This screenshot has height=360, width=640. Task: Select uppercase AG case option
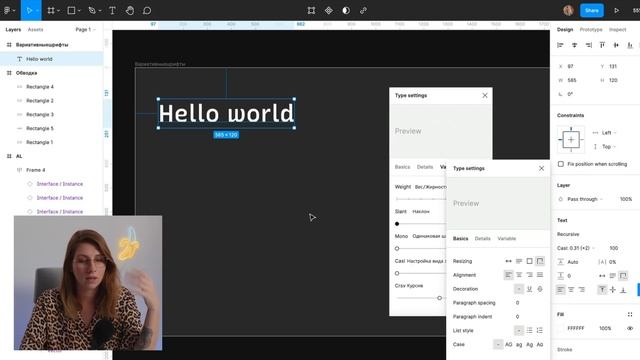[x=509, y=344]
